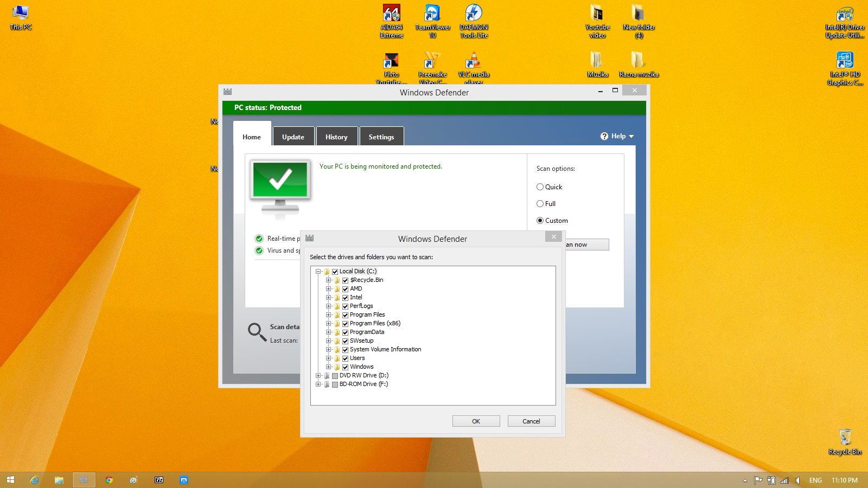Select the Freemake Video Converter shortcut
Screen dimensions: 868x488
(432, 68)
